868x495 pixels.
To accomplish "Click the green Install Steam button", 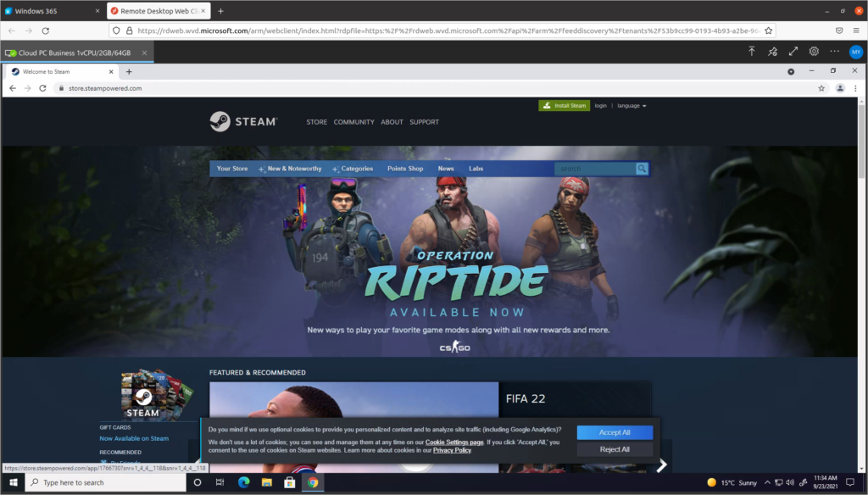I will [x=564, y=106].
